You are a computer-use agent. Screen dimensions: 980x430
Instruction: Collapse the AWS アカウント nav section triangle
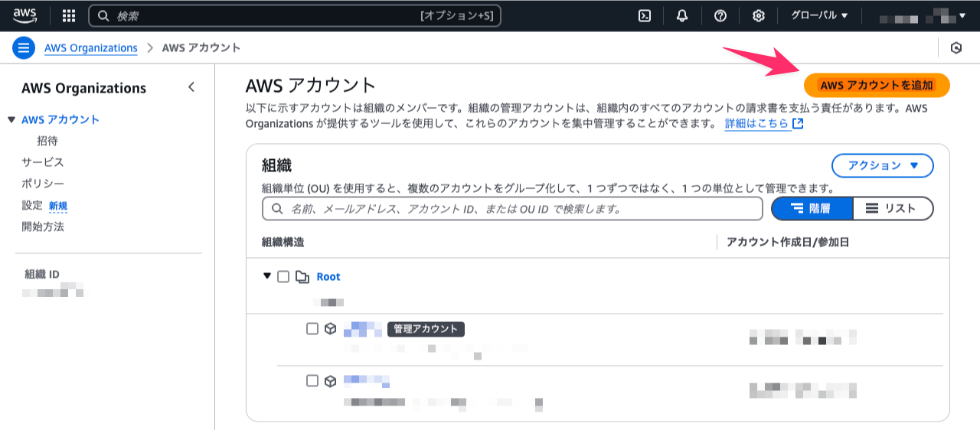tap(11, 120)
